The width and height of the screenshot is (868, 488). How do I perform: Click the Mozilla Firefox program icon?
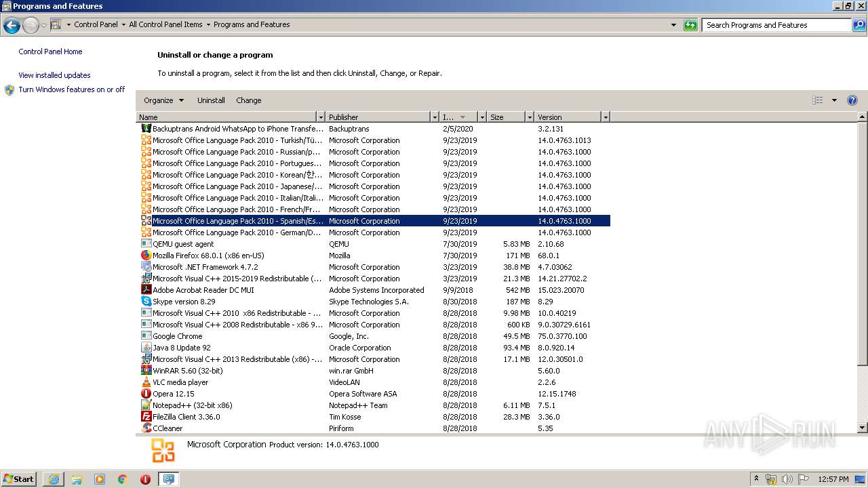point(146,256)
